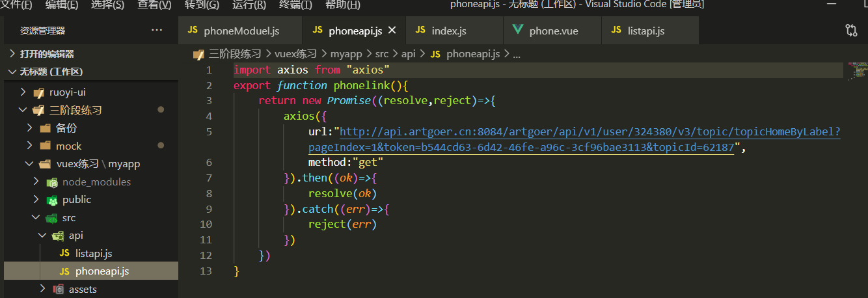Switch to the listapi.js tab
This screenshot has width=868, height=298.
coord(650,31)
